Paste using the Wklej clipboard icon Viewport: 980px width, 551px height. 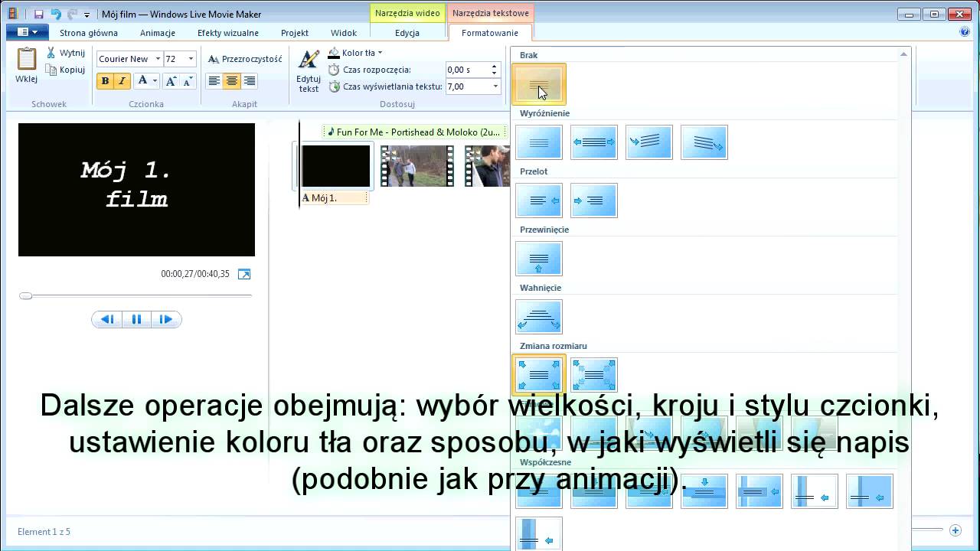[x=26, y=60]
